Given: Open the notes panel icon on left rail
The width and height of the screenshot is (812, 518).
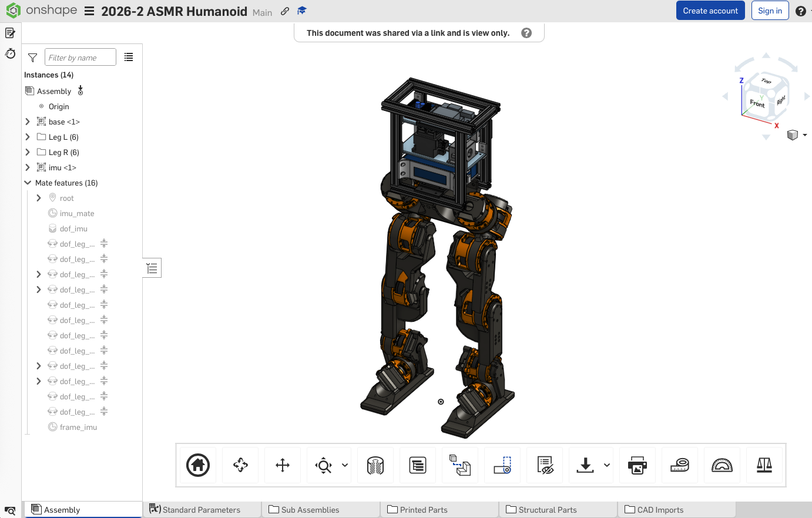Looking at the screenshot, I should [10, 33].
